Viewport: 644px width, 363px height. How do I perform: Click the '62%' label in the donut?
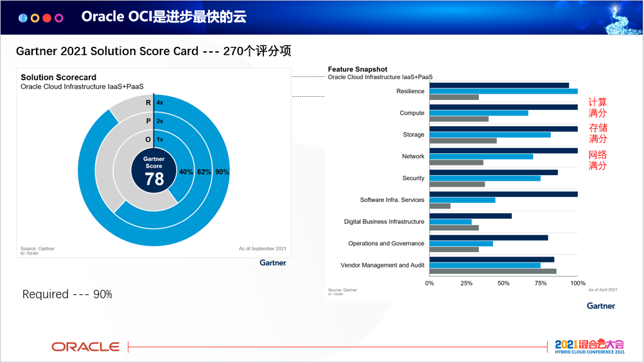click(204, 172)
